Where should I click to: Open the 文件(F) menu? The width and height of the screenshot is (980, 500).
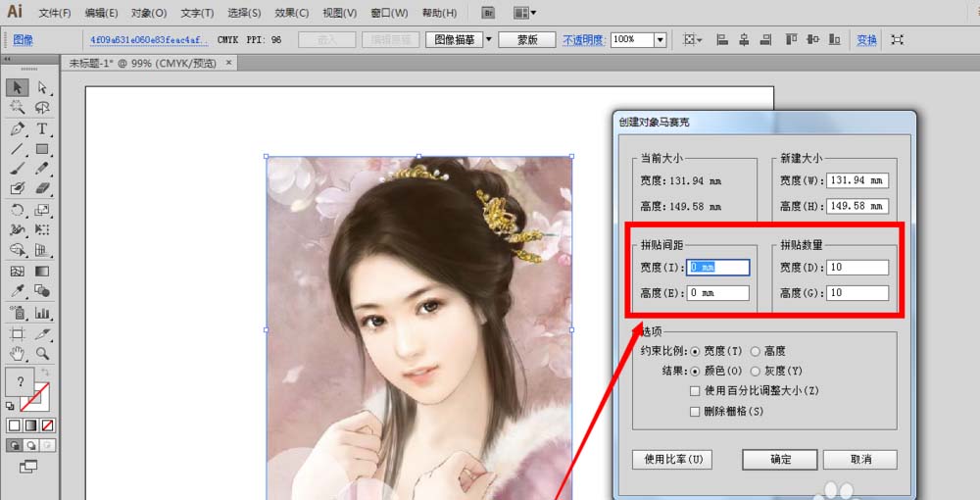(x=55, y=13)
